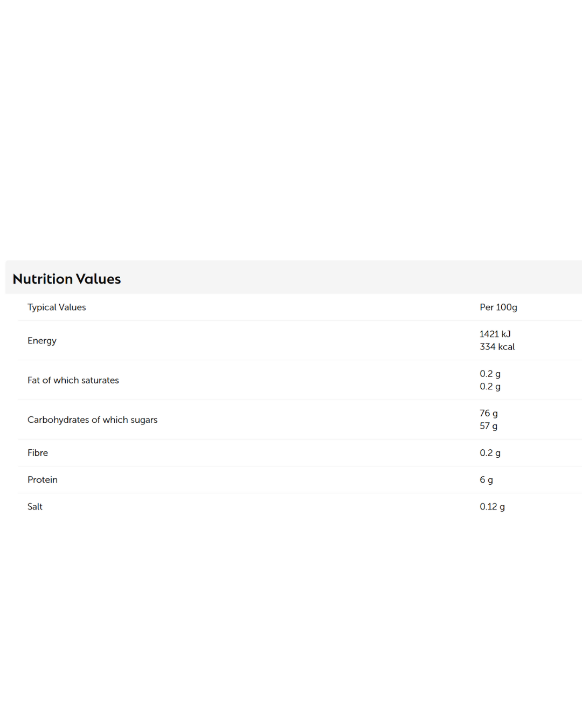Viewport: 582px width, 728px height.
Task: Select the upper 0.2 g total fat value
Action: coord(490,374)
